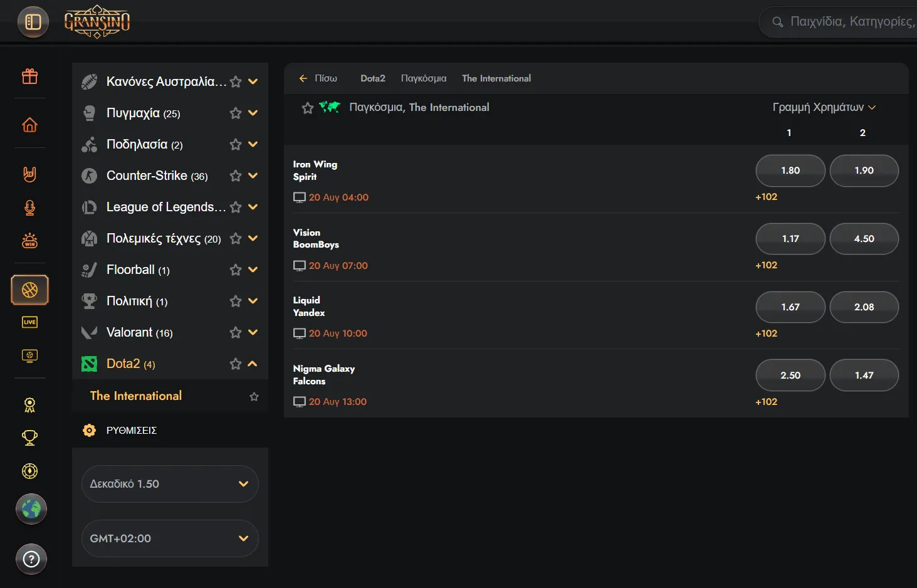Viewport: 917px width, 588px height.
Task: Bet on Liquid at 1.67
Action: 790,307
